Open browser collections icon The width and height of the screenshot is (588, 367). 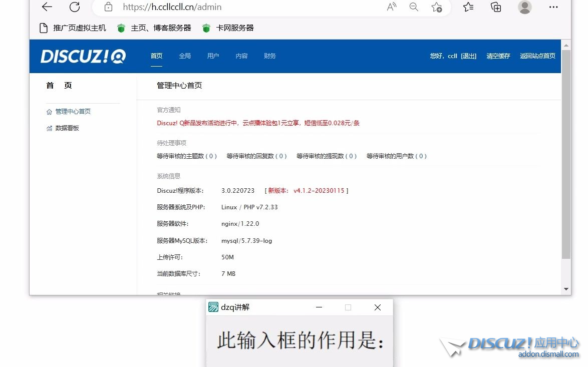[496, 7]
